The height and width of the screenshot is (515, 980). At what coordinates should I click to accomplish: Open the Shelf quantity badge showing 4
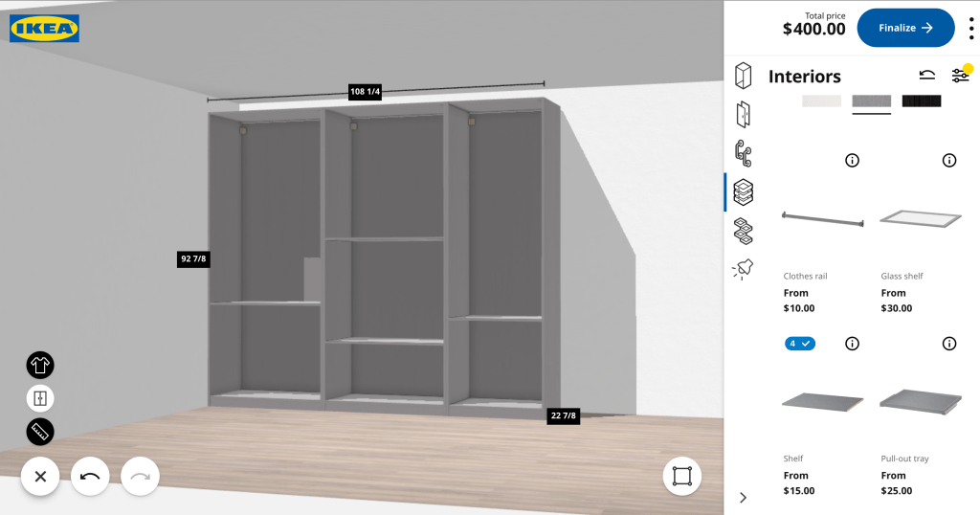(x=800, y=344)
